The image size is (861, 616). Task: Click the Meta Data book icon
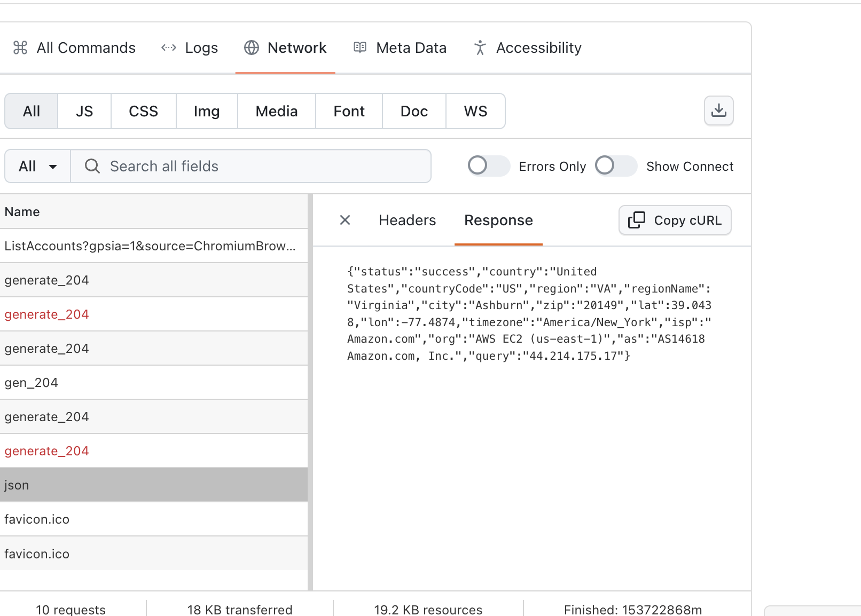360,48
